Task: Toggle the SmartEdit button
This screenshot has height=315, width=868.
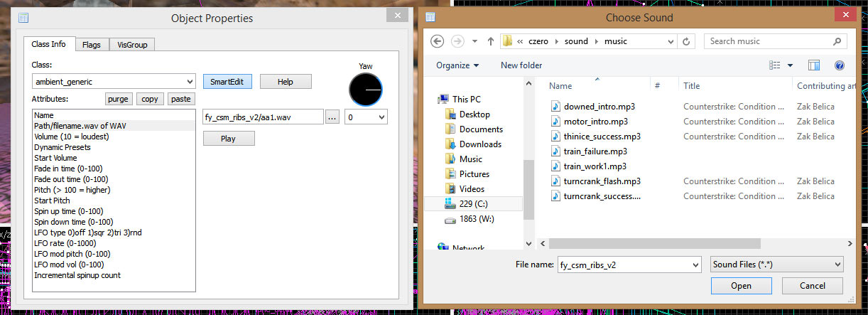Action: 227,82
